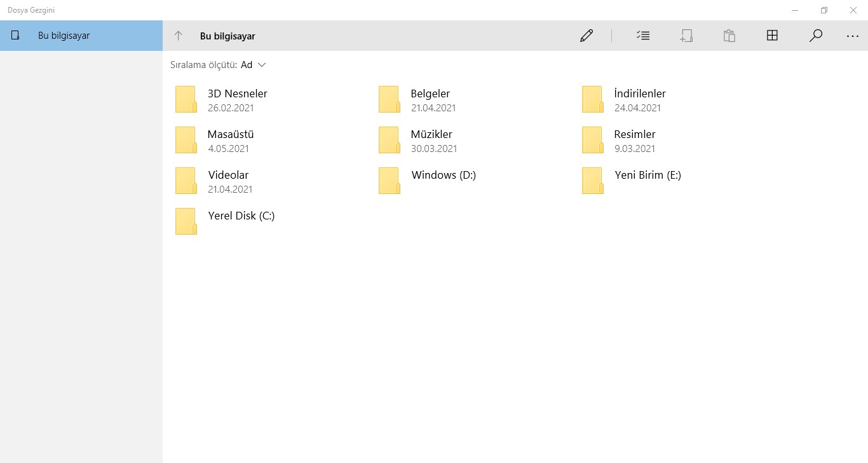868x463 pixels.
Task: Select the 3D Nesneler name label
Action: pyautogui.click(x=238, y=93)
